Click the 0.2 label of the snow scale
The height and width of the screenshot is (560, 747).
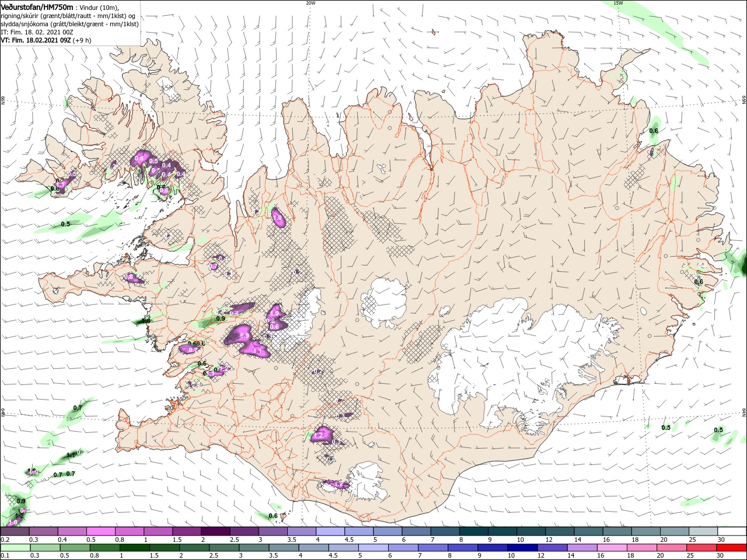click(x=5, y=540)
